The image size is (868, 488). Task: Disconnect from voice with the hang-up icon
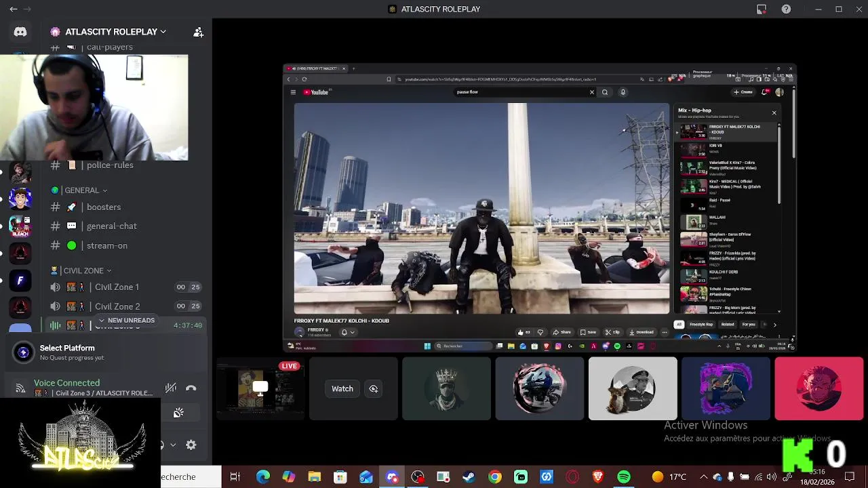pos(191,388)
